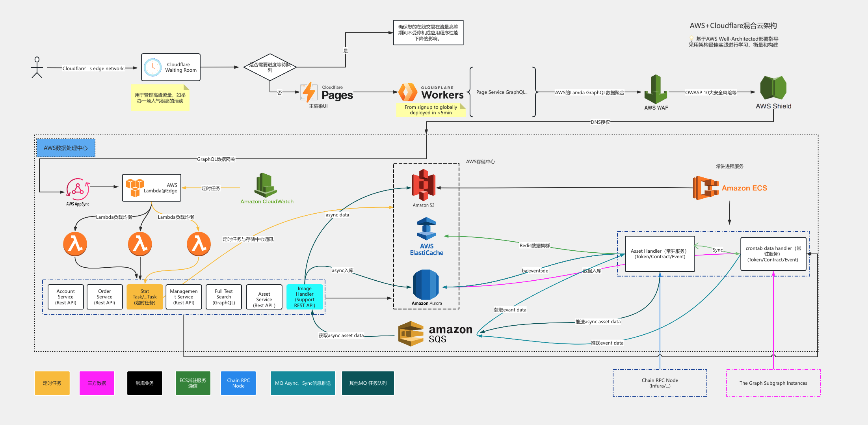Viewport: 868px width, 425px height.
Task: Select the '推送async asset data' label
Action: pyautogui.click(x=598, y=321)
